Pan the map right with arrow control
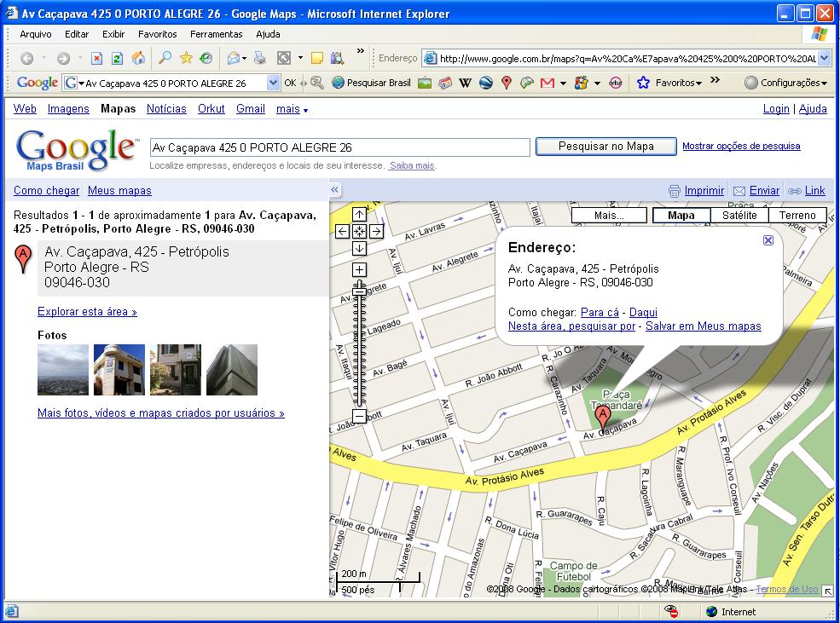The width and height of the screenshot is (840, 623). point(376,231)
